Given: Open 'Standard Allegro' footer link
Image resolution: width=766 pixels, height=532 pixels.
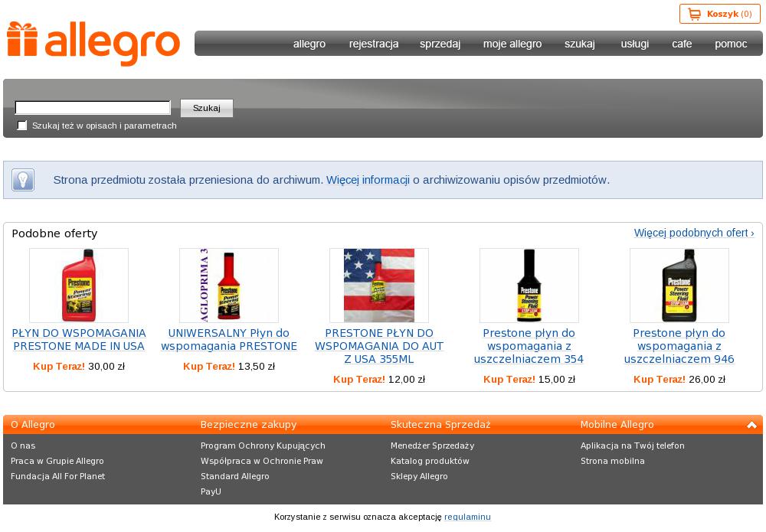Looking at the screenshot, I should (x=235, y=476).
